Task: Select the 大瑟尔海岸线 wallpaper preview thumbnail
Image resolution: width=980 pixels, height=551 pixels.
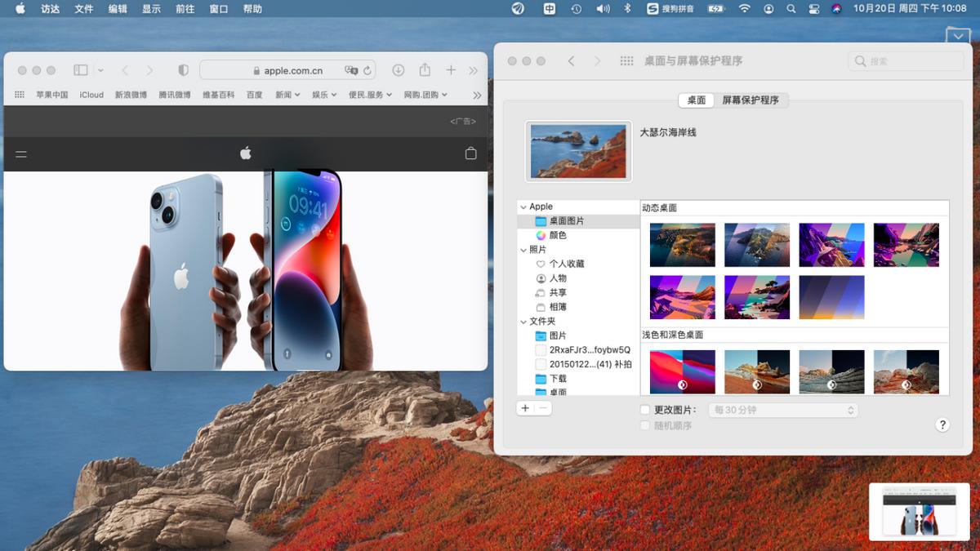Action: tap(577, 150)
